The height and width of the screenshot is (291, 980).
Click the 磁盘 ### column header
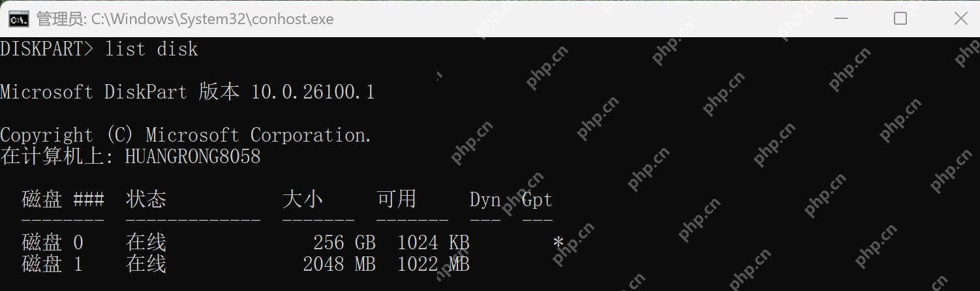point(63,200)
